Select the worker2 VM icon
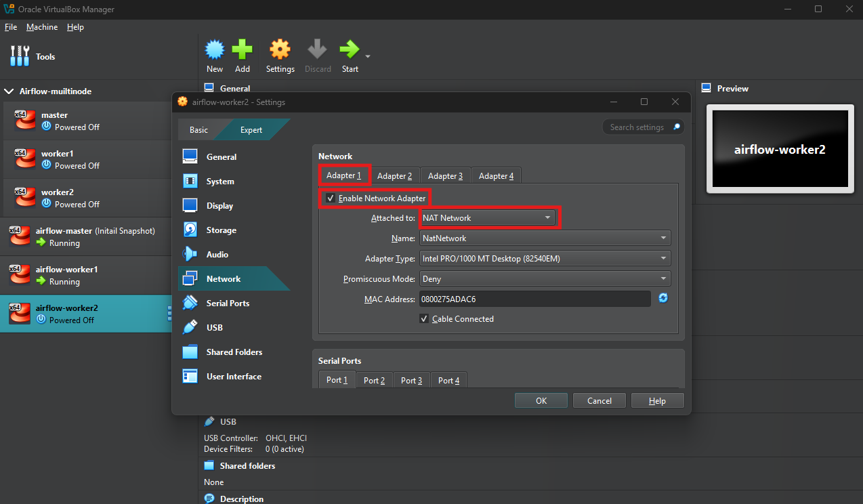The image size is (863, 504). (25, 198)
